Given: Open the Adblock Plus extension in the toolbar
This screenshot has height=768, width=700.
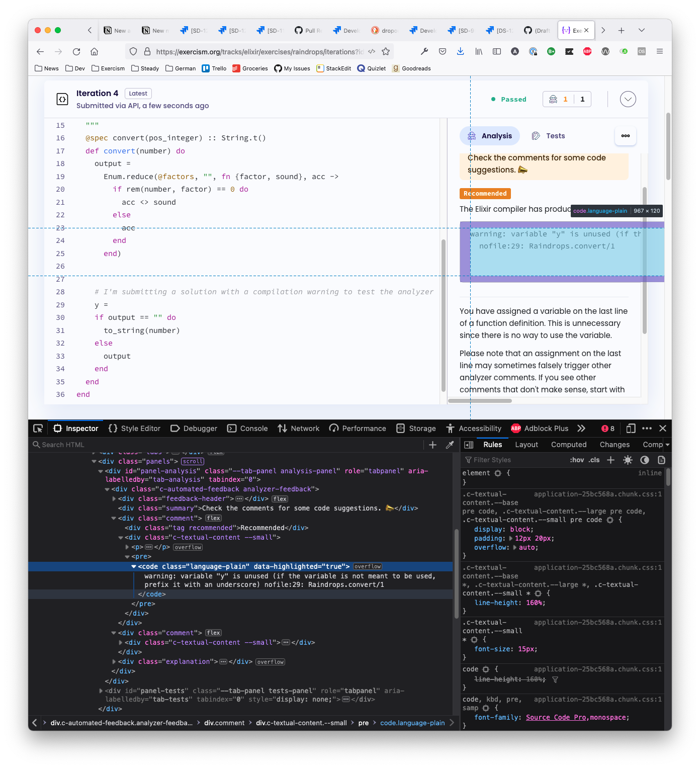Looking at the screenshot, I should tap(587, 51).
